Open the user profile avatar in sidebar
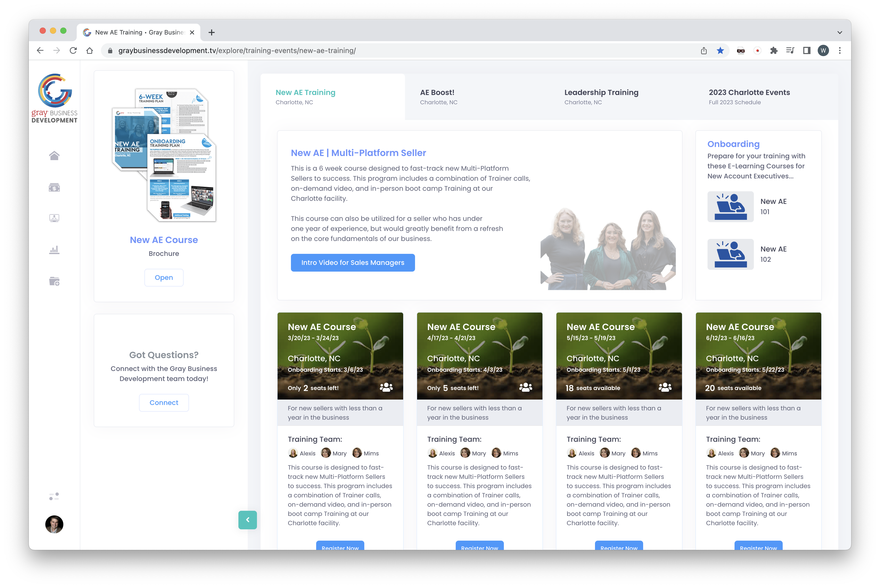The image size is (880, 588). (x=54, y=524)
